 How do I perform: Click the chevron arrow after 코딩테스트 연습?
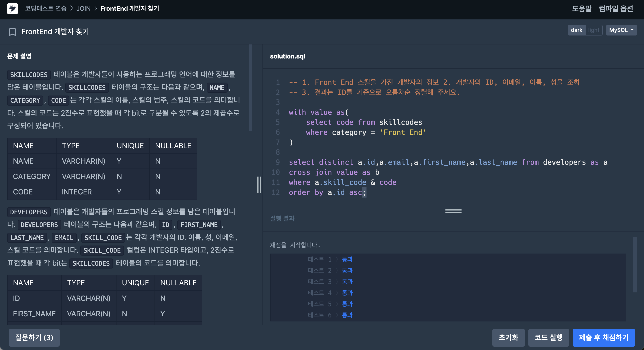pos(72,8)
